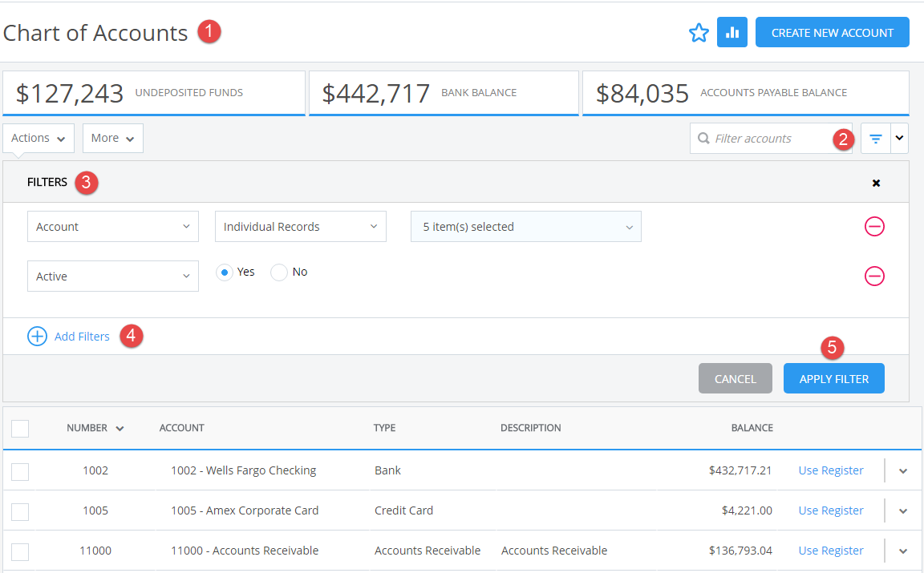924x573 pixels.
Task: Check the box for account 1002
Action: coord(20,471)
